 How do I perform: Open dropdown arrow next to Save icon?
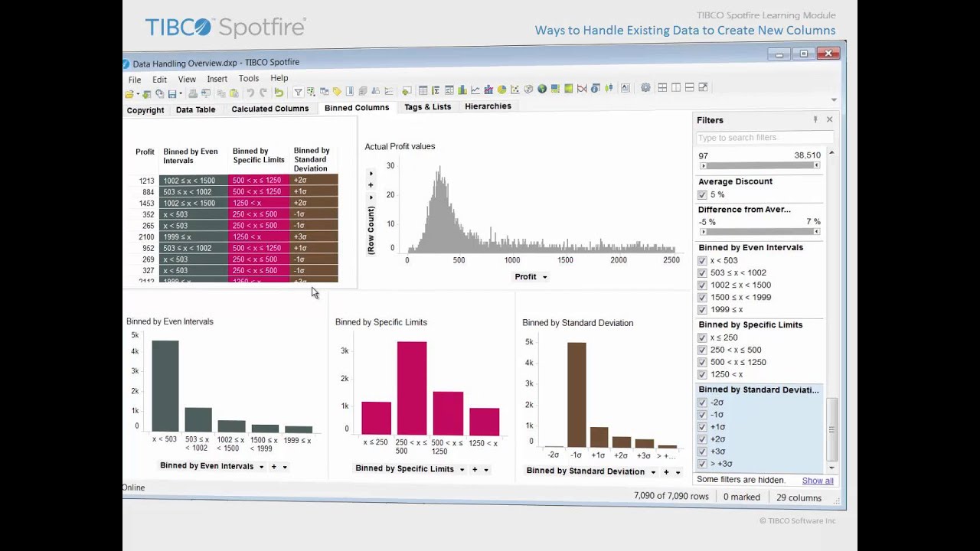181,94
